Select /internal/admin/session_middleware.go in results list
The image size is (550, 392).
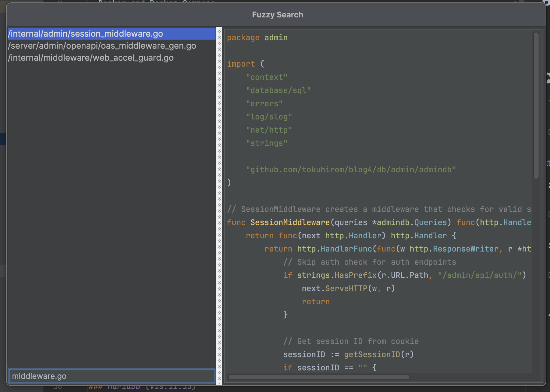pos(86,34)
